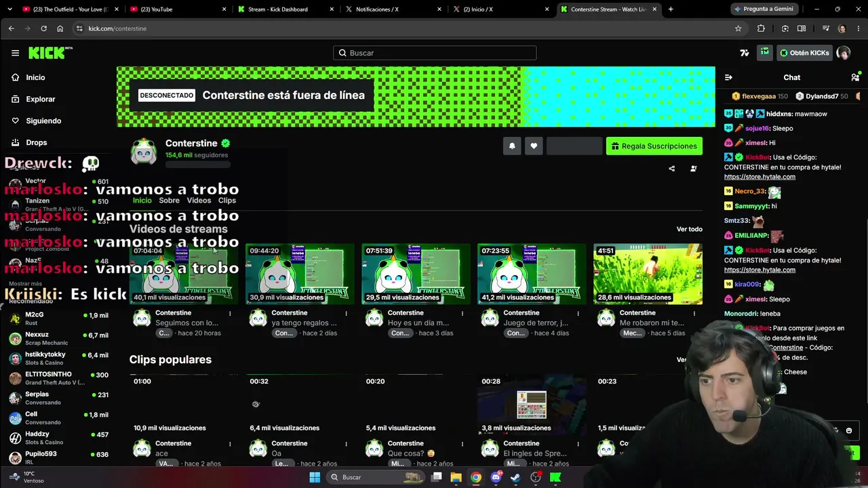Open options menu for 'Hoy es un día m...' video

pos(462,313)
